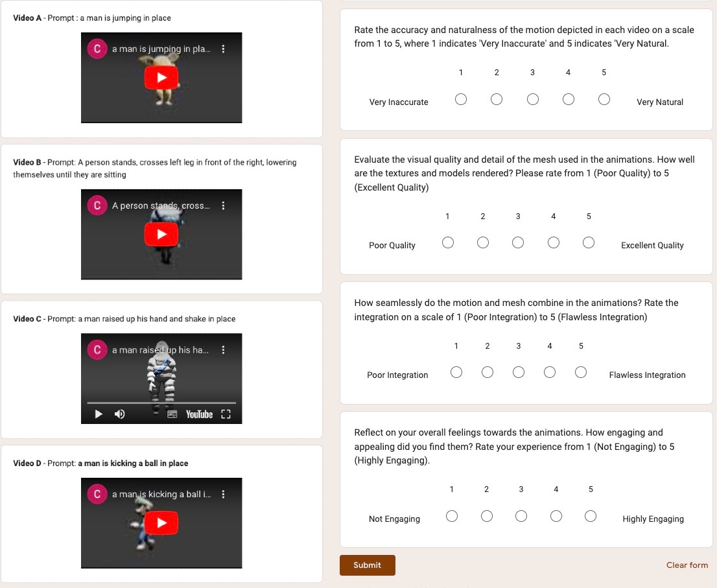
Task: Seek using the Video C progress bar
Action: coord(161,403)
